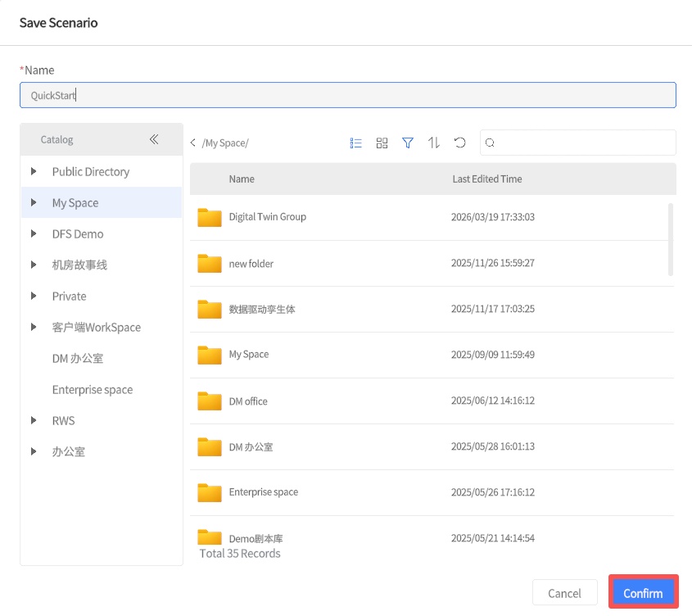The width and height of the screenshot is (692, 616).
Task: Select My Space in the Catalog tree
Action: point(75,203)
